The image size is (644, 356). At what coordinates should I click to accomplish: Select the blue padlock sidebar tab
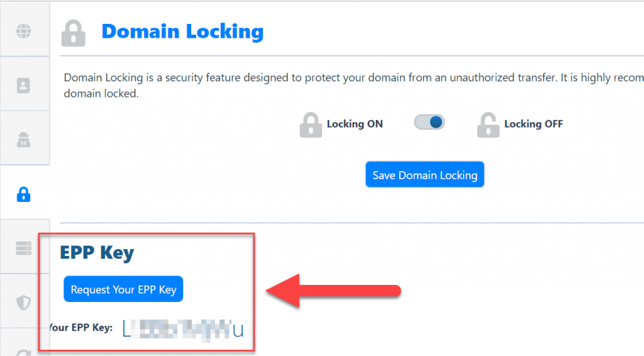[x=24, y=194]
